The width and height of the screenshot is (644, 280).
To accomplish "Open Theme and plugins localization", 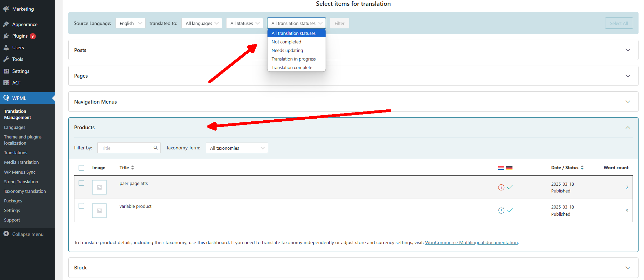I will coord(23,140).
